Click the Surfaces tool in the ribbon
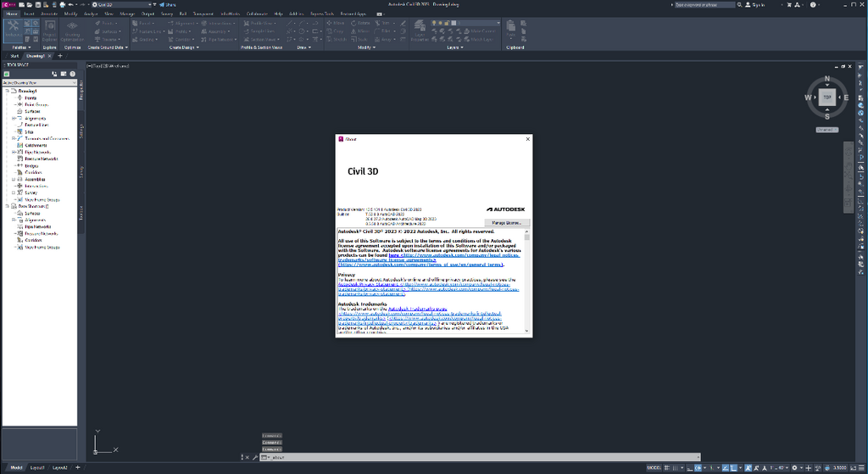 point(106,31)
